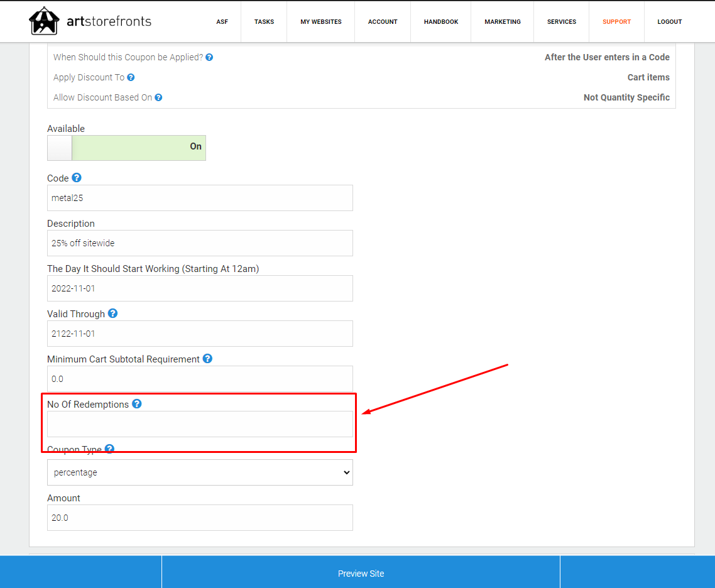Go to the MARKETING menu item
The height and width of the screenshot is (588, 715).
[503, 22]
